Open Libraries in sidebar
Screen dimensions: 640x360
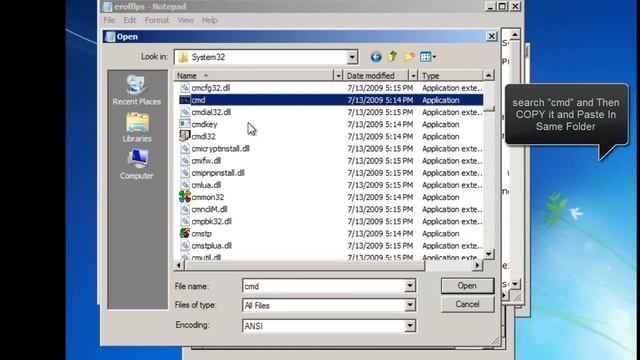click(x=137, y=127)
